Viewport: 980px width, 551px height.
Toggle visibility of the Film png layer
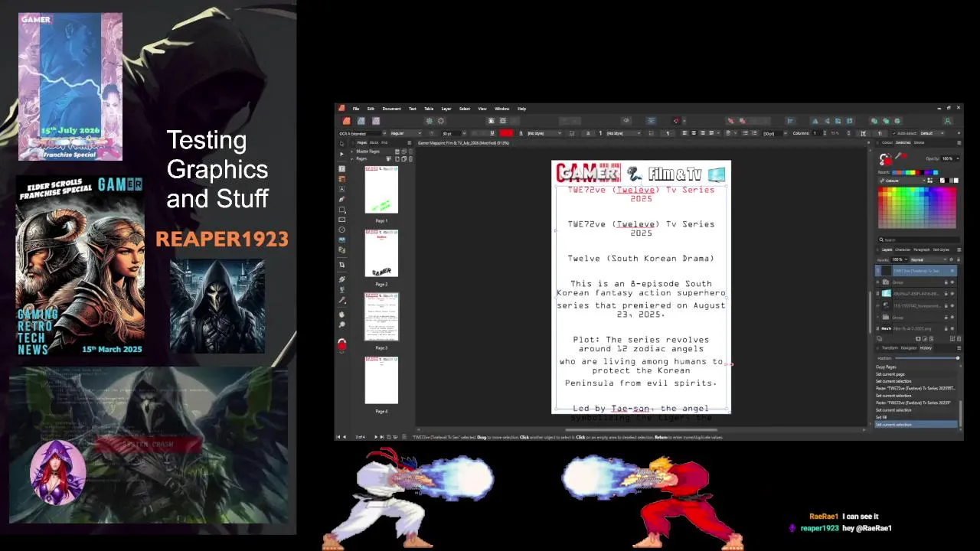point(952,328)
